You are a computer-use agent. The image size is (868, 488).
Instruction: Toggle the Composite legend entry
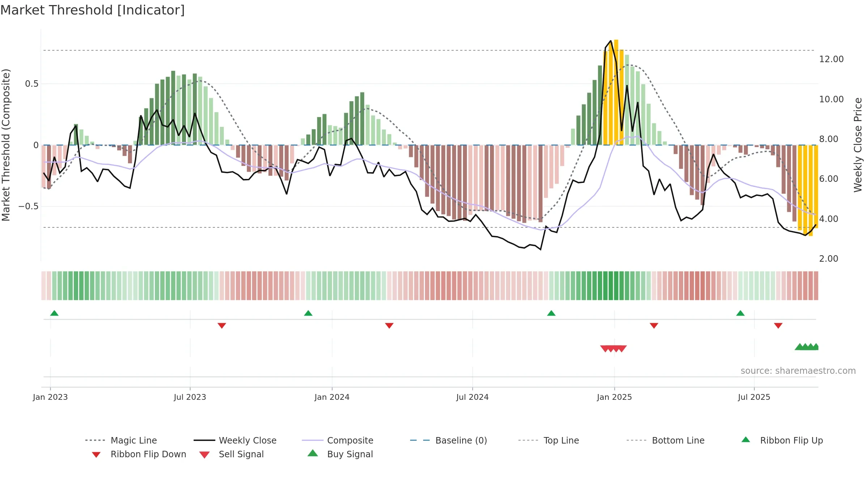(x=337, y=440)
